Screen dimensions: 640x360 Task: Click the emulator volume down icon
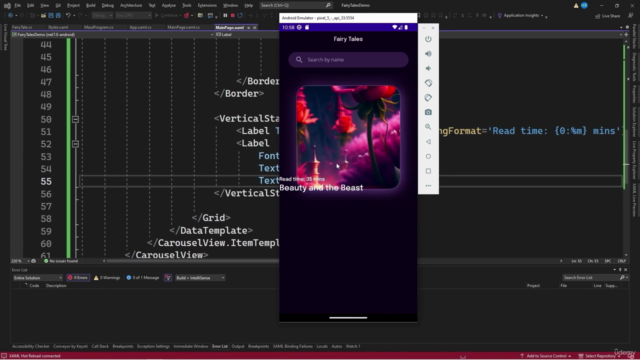pyautogui.click(x=428, y=68)
